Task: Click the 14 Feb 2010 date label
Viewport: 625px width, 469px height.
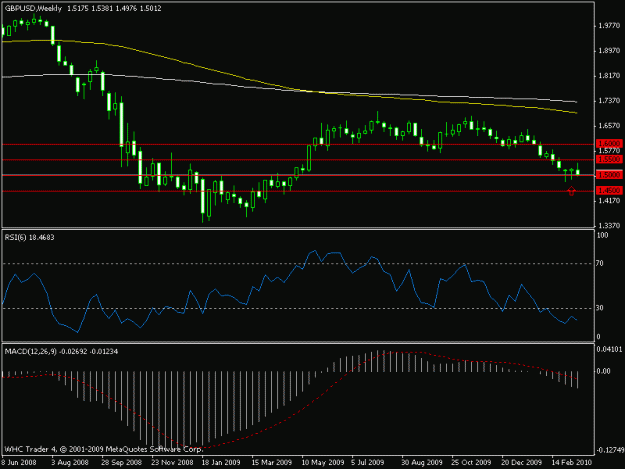Action: pyautogui.click(x=572, y=463)
